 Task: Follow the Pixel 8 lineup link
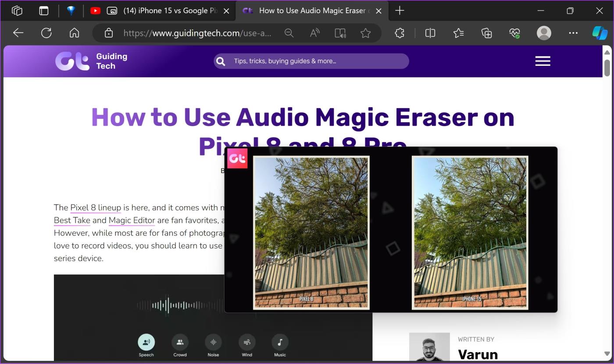coord(96,208)
